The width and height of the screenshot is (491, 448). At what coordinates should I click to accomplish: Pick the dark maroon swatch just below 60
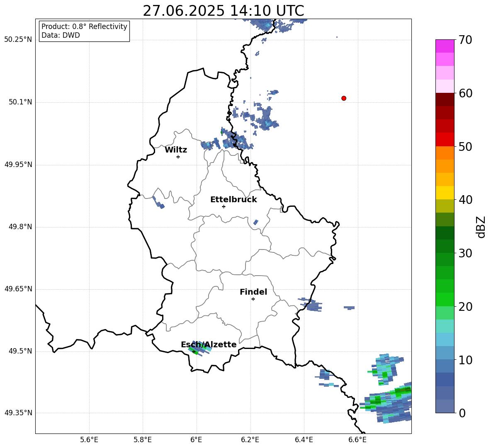[x=445, y=99]
